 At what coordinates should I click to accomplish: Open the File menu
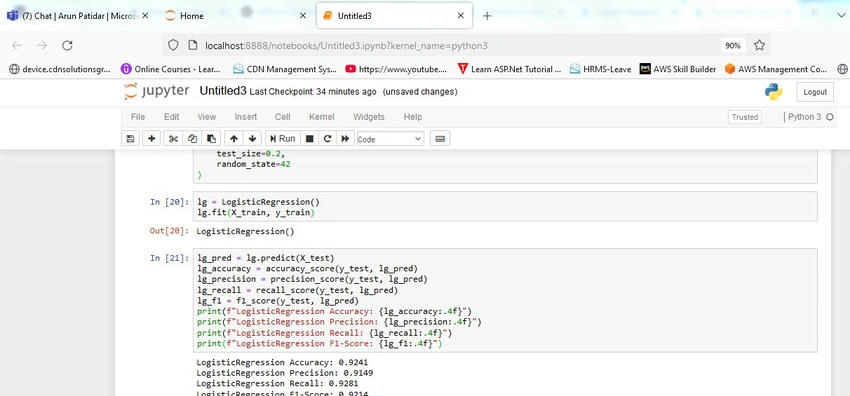138,116
